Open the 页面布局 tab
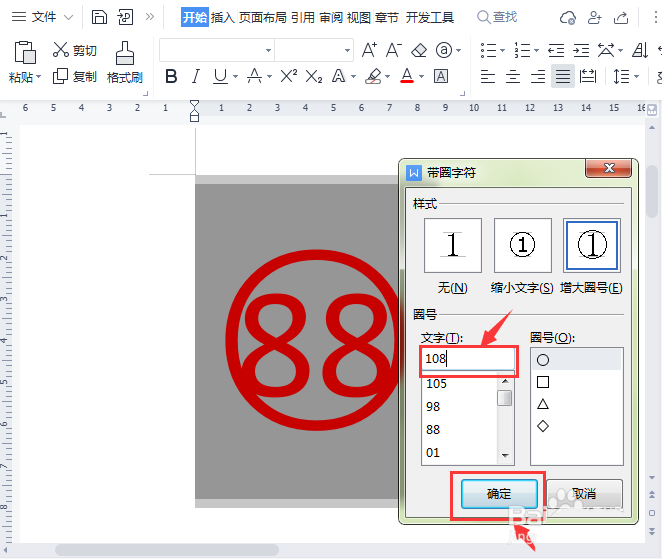This screenshot has width=662, height=559. click(262, 17)
